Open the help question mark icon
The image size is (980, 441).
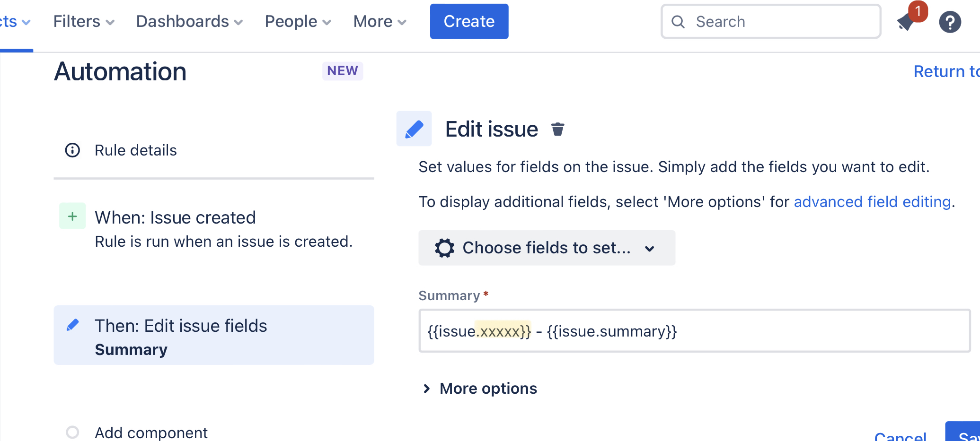pyautogui.click(x=950, y=22)
